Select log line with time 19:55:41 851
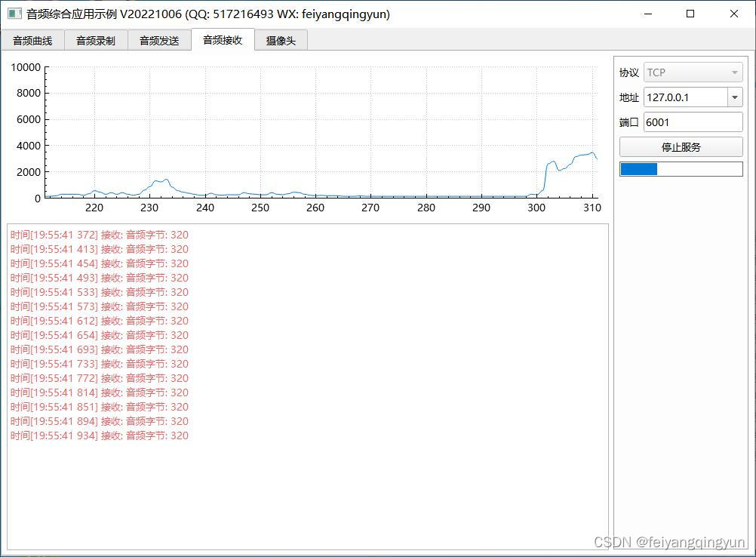 point(100,407)
